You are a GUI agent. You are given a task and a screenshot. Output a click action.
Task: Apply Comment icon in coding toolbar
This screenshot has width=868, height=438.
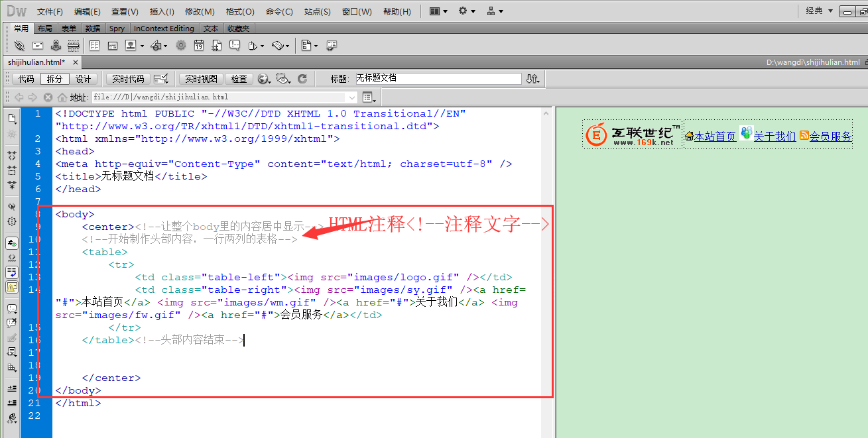[x=12, y=309]
